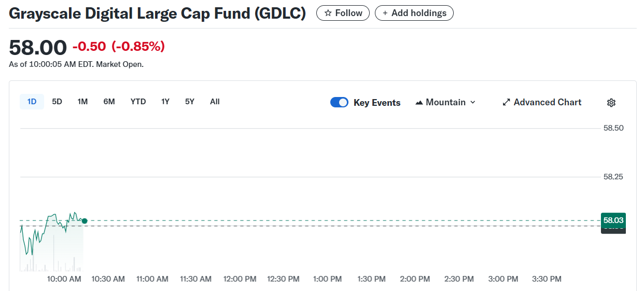This screenshot has height=291, width=644.
Task: Click the 11:00 AM axis label
Action: pyautogui.click(x=152, y=279)
